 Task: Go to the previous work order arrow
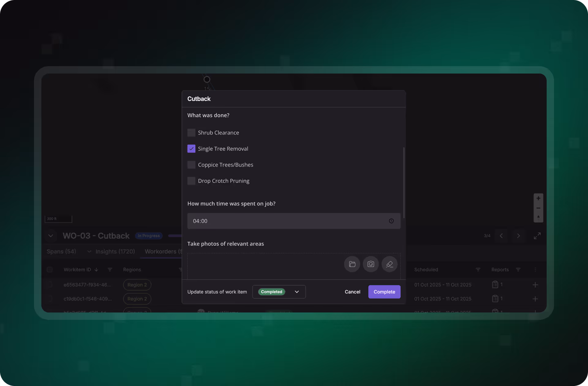point(501,236)
